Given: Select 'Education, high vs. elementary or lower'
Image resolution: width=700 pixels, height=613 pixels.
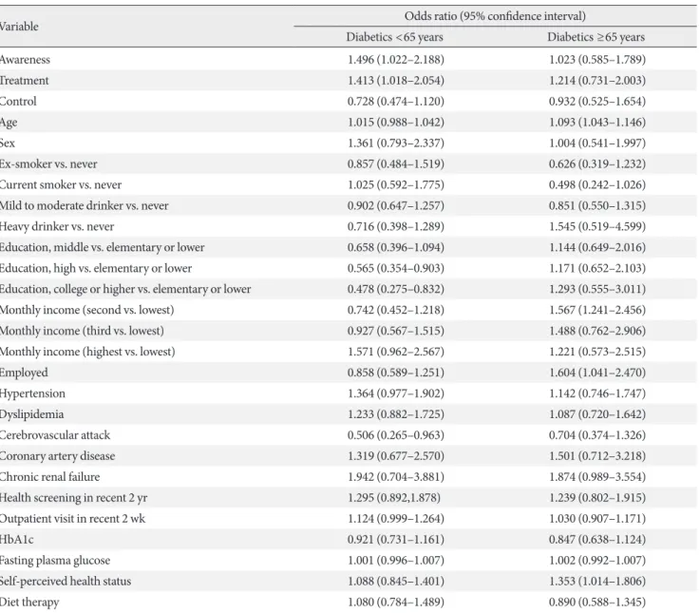Looking at the screenshot, I should (x=96, y=268).
